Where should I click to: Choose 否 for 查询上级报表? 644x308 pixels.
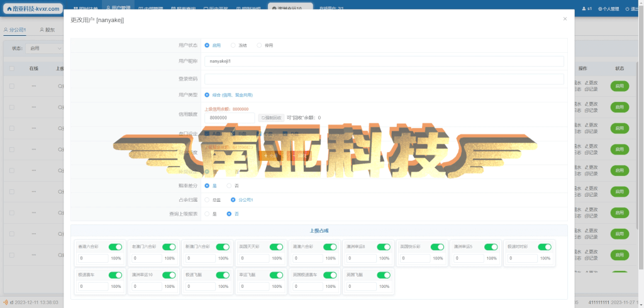tap(229, 214)
